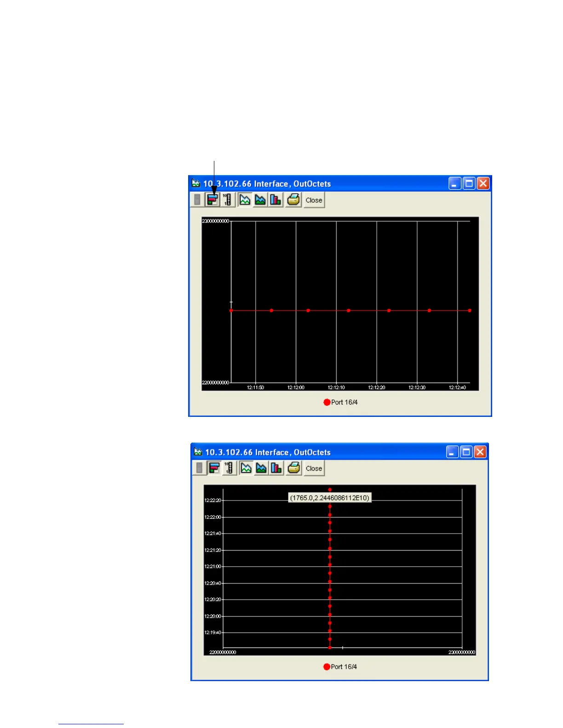Click the 12:19:40 time label in lower graph

(x=213, y=633)
